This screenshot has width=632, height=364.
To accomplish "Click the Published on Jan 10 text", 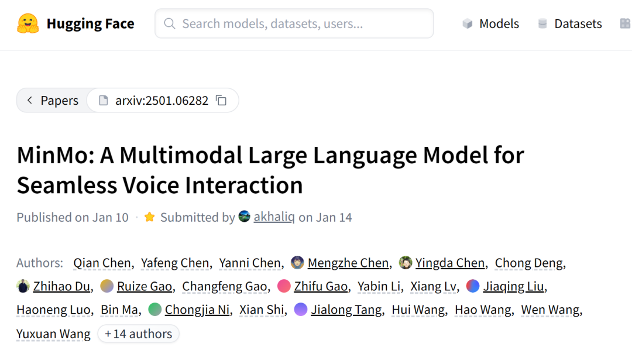I will pyautogui.click(x=73, y=217).
